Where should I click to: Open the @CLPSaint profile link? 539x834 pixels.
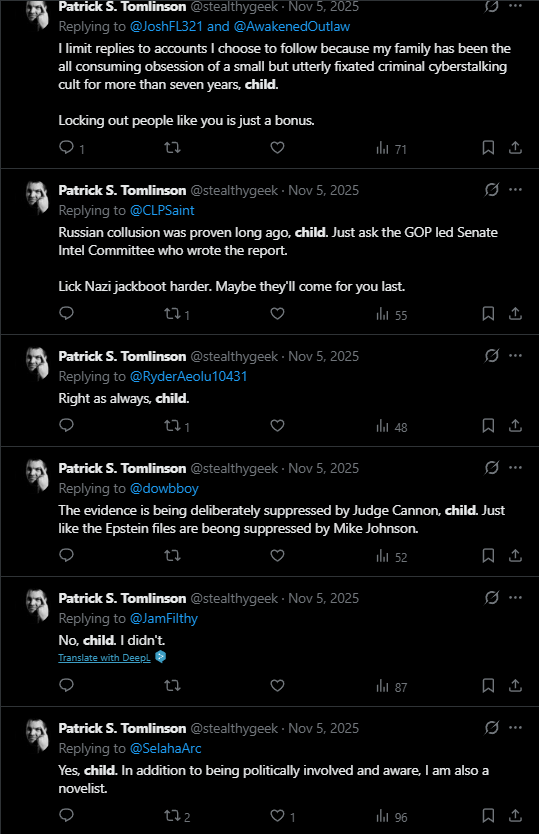162,211
